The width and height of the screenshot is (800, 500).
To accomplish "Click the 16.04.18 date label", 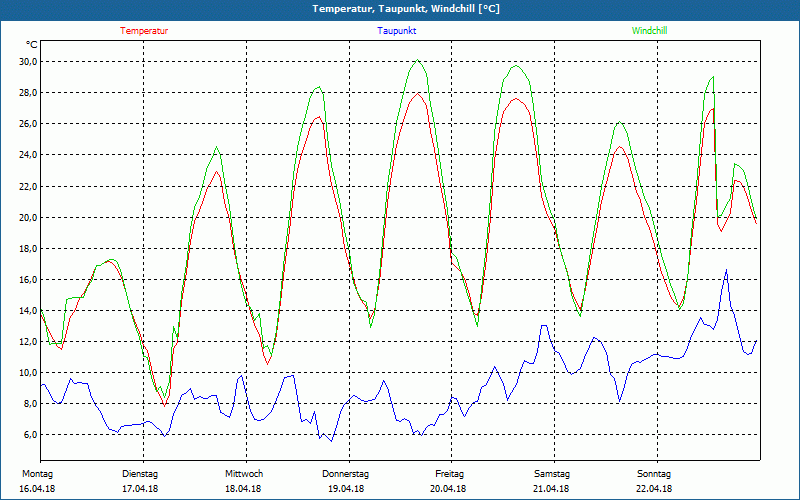I will tap(37, 489).
